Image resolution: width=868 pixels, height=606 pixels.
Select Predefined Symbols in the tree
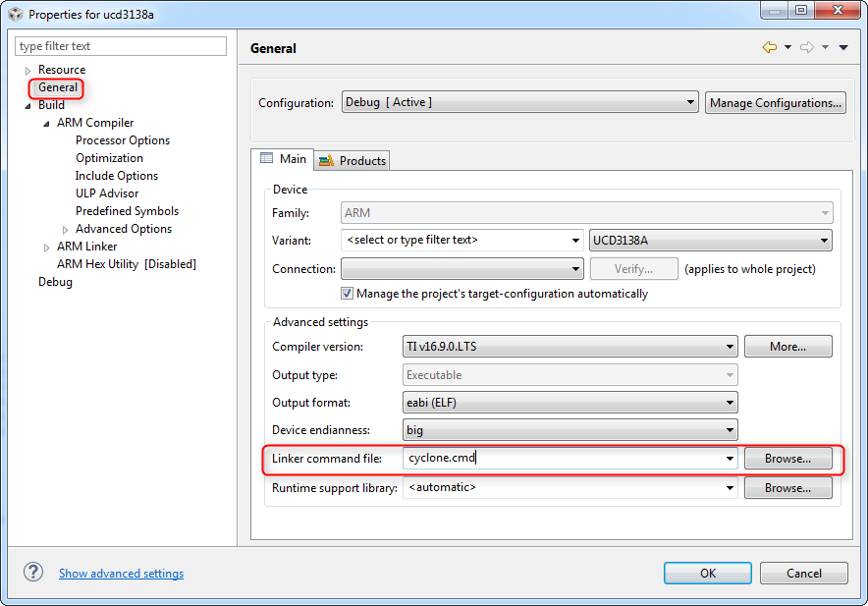pos(128,211)
